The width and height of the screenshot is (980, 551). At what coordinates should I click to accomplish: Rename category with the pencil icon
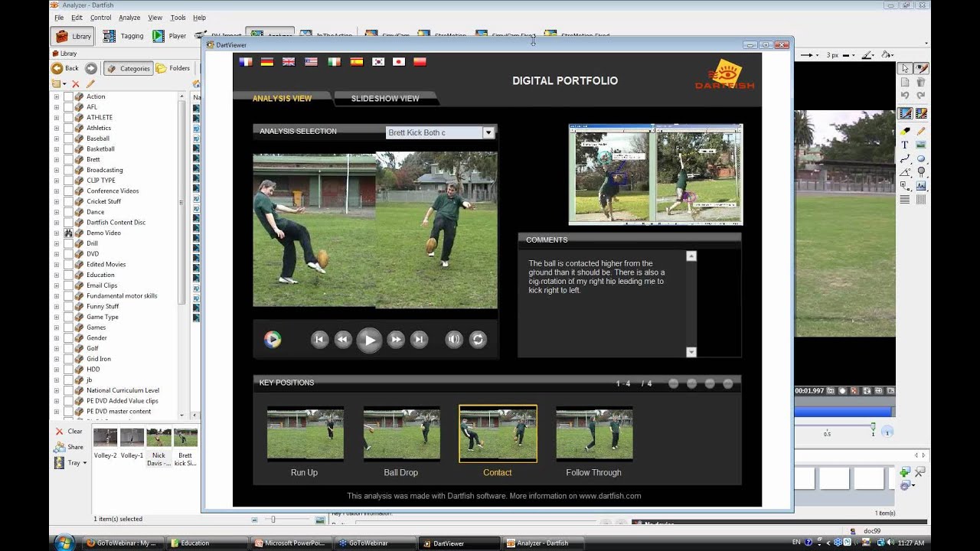(x=90, y=84)
